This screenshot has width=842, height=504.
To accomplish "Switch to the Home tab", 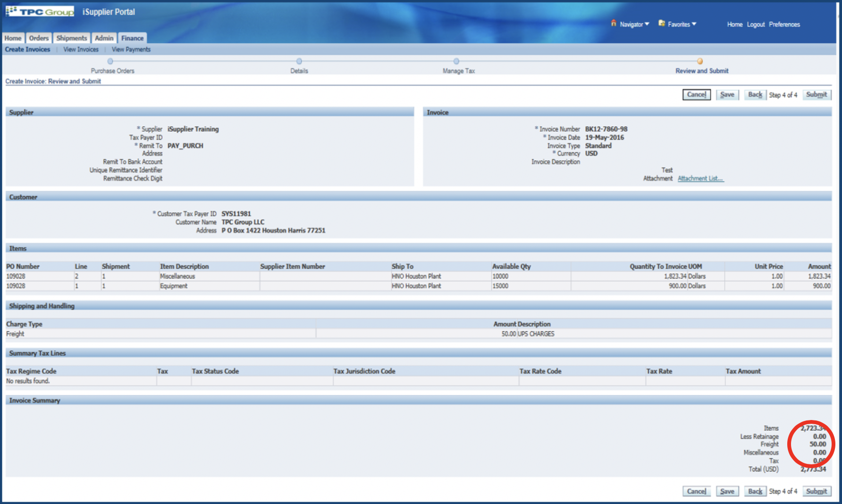I will click(13, 38).
